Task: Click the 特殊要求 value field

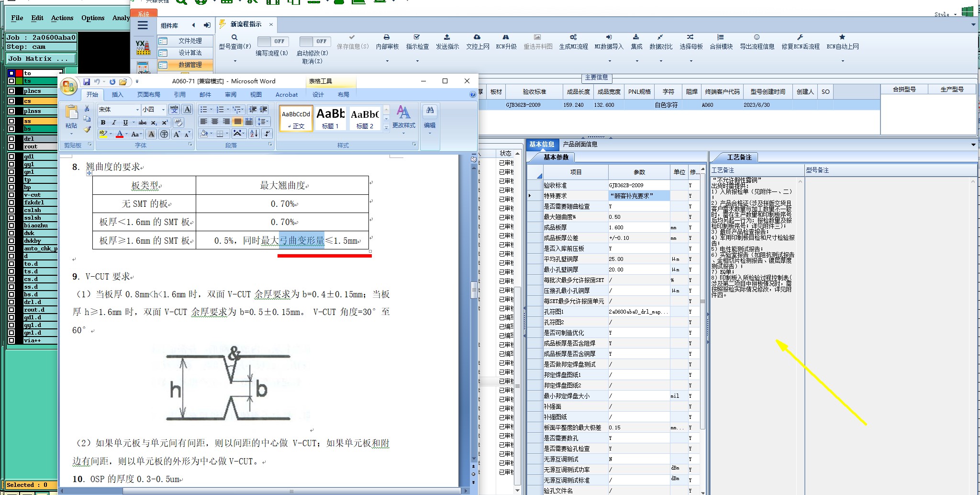Action: coord(639,196)
